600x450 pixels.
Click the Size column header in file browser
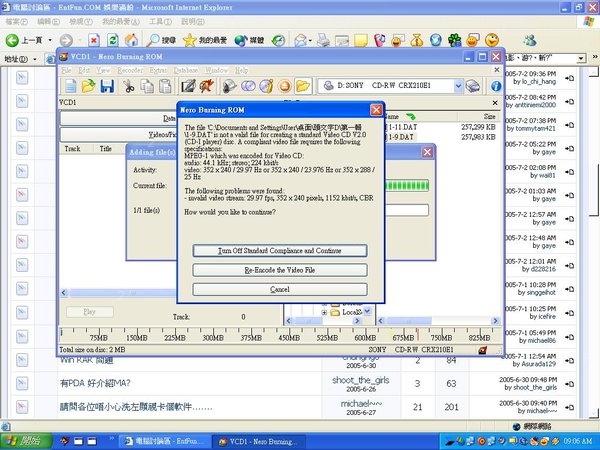point(479,116)
